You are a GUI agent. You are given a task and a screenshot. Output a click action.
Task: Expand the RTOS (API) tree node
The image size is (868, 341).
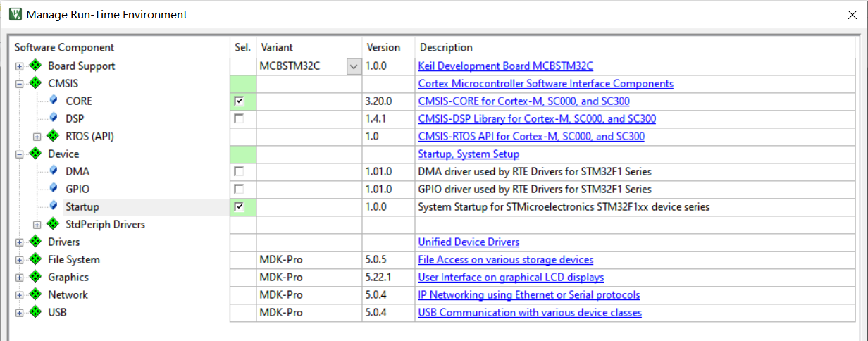[37, 137]
